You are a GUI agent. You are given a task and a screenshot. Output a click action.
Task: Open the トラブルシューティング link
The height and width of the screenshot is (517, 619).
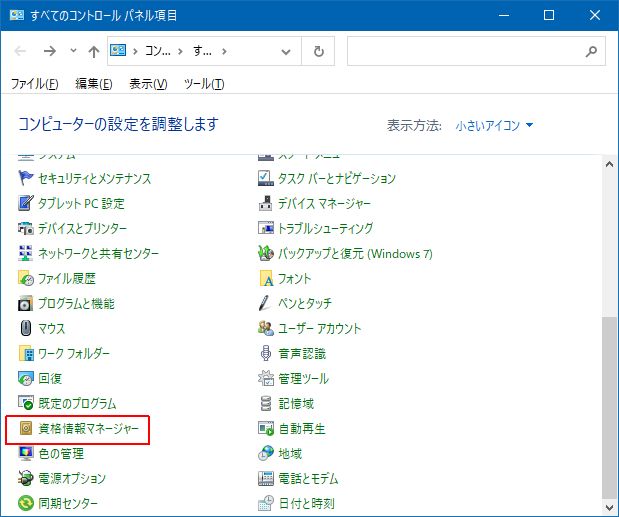pyautogui.click(x=325, y=229)
